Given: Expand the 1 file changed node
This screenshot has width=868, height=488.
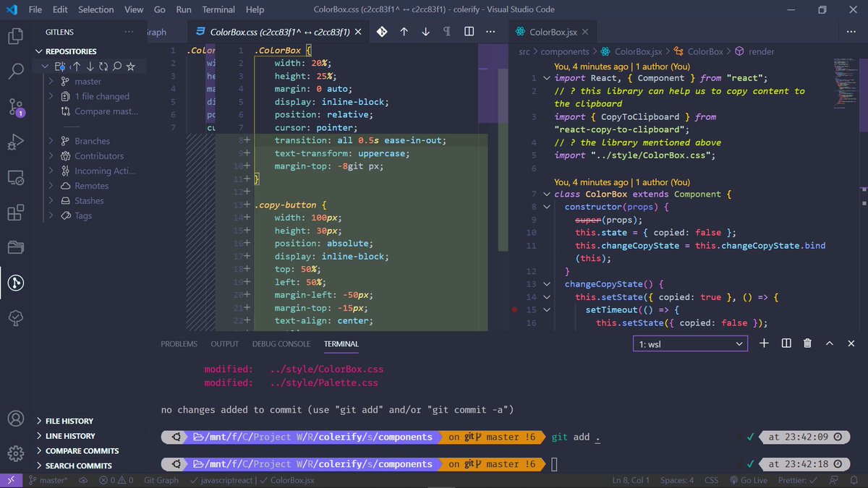Looking at the screenshot, I should click(51, 96).
